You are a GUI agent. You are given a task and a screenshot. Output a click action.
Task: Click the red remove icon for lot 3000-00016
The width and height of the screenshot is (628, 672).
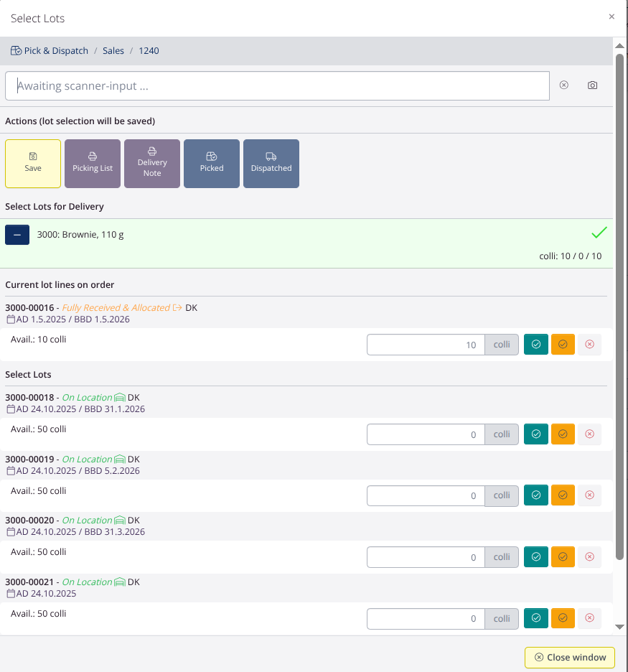tap(589, 345)
